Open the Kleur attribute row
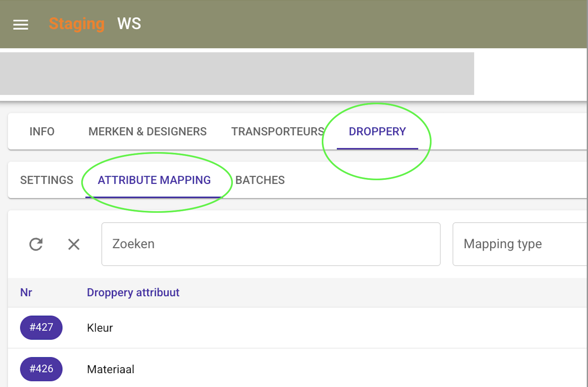This screenshot has width=588, height=387. [298, 328]
